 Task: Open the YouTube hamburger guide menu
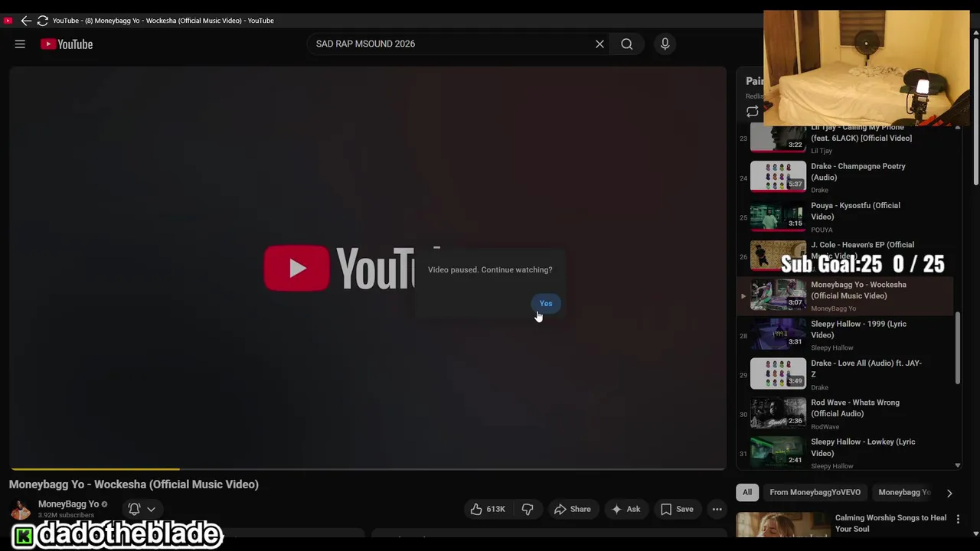pyautogui.click(x=20, y=44)
